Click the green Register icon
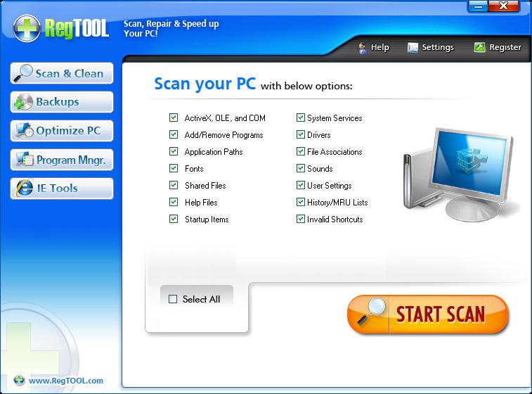The image size is (532, 394). [x=479, y=47]
